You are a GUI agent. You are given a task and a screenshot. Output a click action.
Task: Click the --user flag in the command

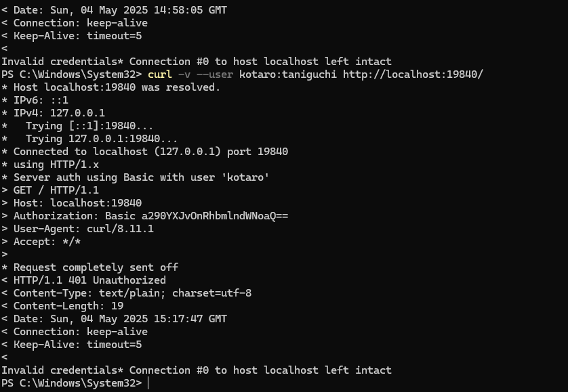click(x=214, y=74)
